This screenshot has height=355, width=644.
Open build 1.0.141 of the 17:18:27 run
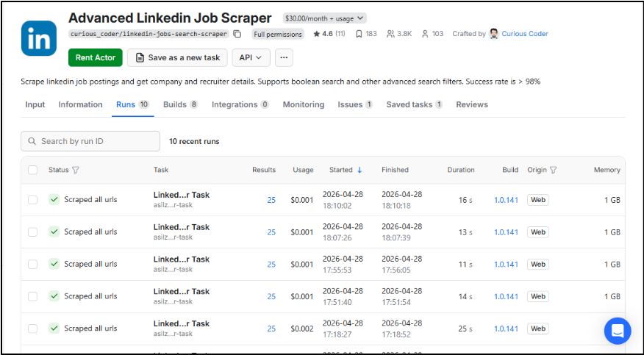click(506, 329)
